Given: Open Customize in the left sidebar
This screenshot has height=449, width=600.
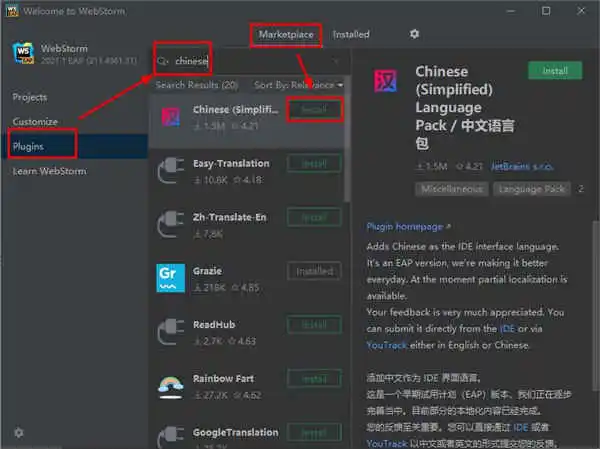Looking at the screenshot, I should [35, 121].
